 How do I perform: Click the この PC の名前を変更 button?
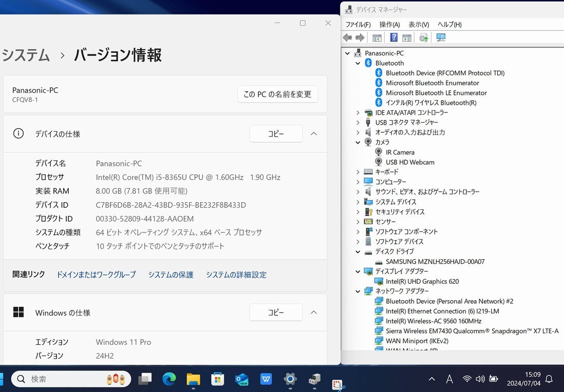277,94
